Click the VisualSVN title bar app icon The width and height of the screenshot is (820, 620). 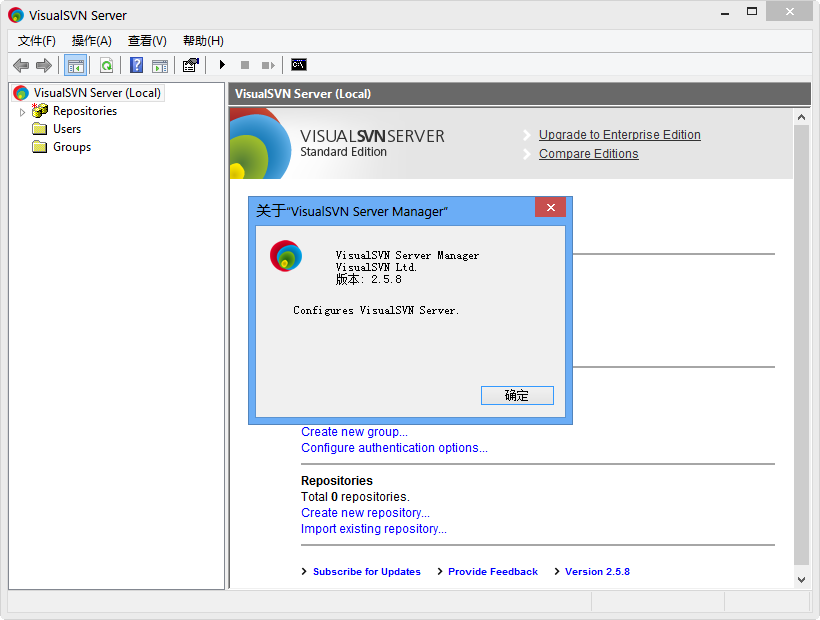click(x=16, y=15)
